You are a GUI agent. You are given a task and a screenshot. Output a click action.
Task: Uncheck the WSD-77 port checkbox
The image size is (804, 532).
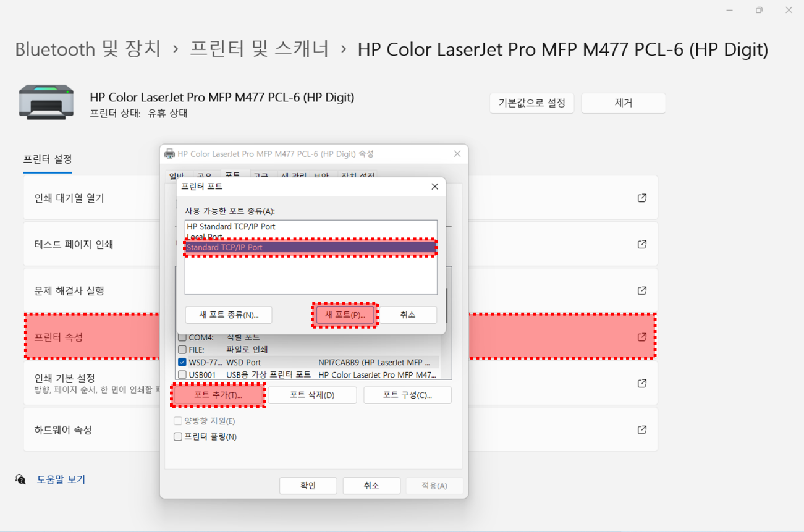coord(182,362)
